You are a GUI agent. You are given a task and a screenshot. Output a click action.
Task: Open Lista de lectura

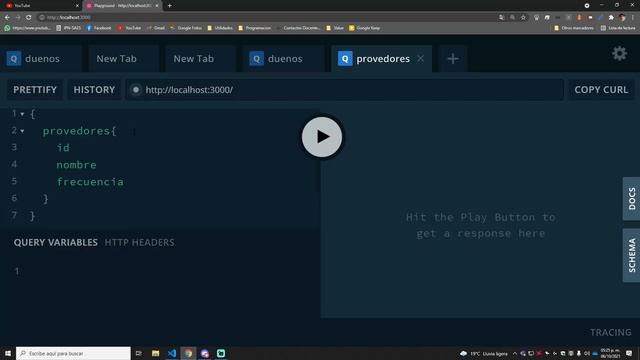point(618,28)
